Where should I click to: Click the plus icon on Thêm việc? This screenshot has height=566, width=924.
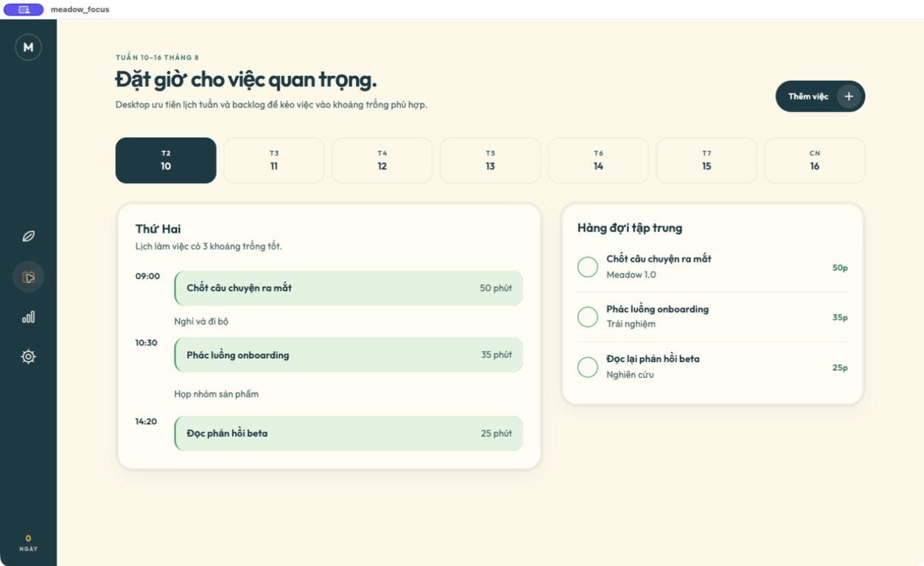click(x=849, y=97)
